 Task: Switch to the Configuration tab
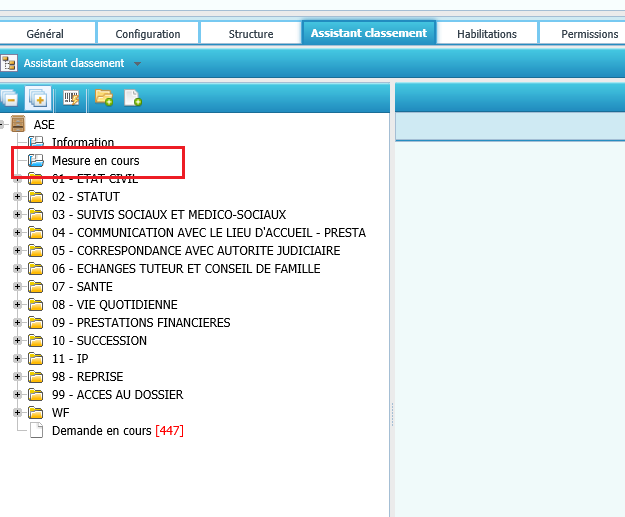(x=148, y=34)
